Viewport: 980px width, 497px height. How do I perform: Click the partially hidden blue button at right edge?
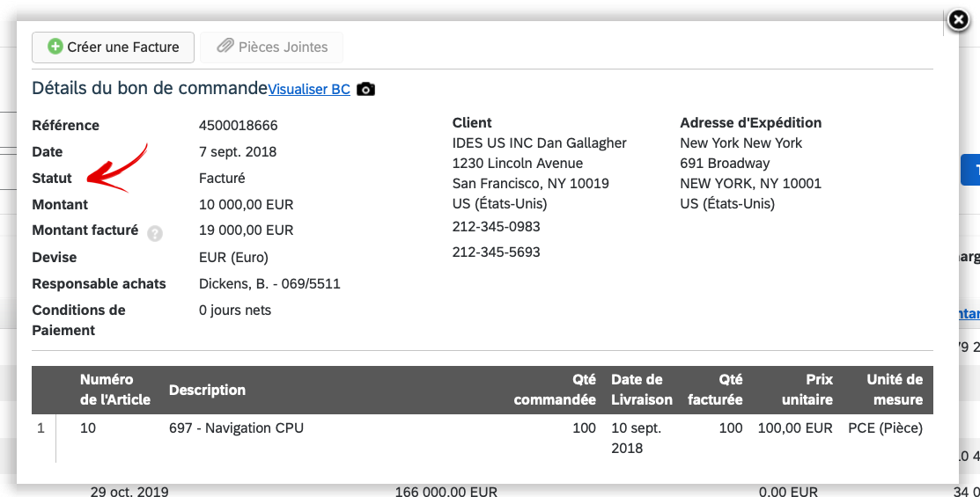point(970,170)
